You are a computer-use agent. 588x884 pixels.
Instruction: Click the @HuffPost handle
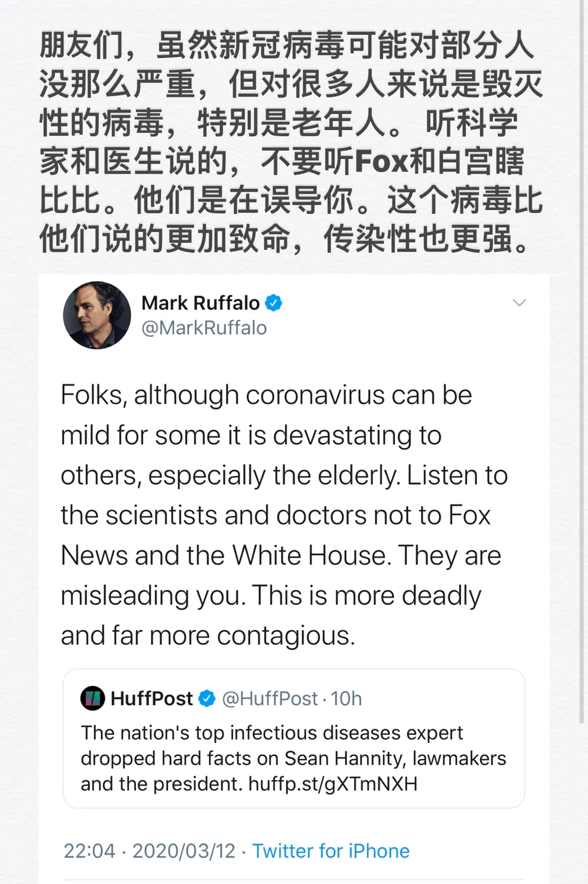[x=269, y=698]
